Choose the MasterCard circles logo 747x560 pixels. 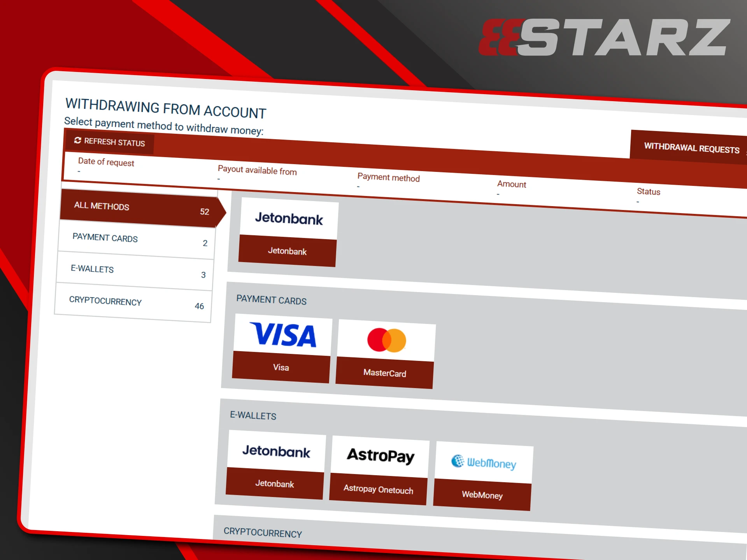pyautogui.click(x=386, y=340)
